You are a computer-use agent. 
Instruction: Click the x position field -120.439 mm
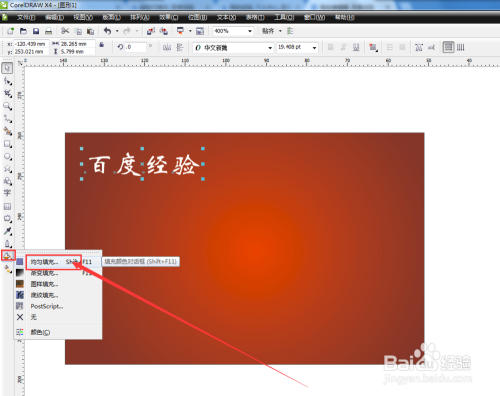point(32,44)
